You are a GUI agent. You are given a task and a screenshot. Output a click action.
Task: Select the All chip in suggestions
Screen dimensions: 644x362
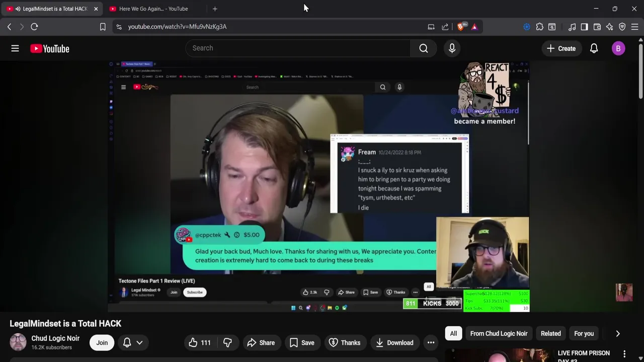(x=453, y=333)
